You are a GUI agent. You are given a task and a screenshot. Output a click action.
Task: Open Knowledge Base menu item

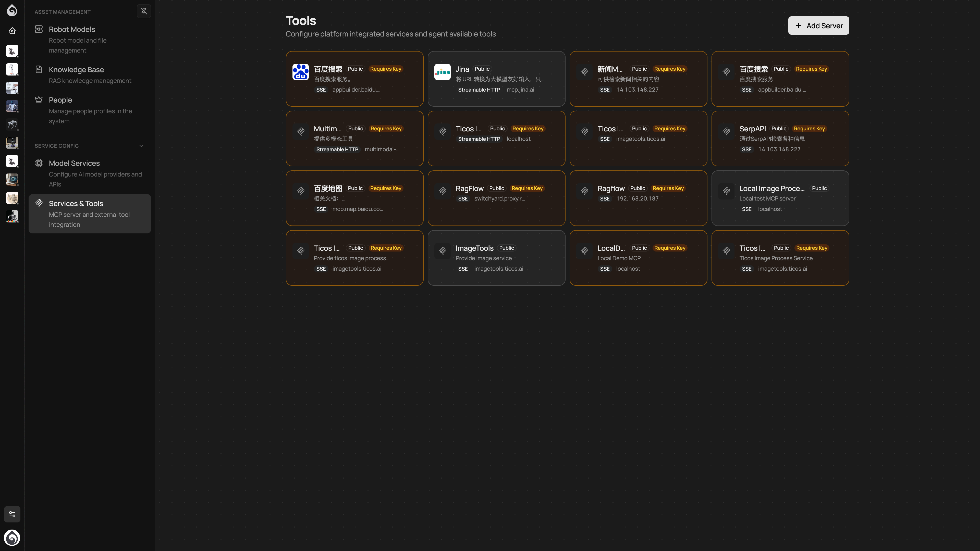click(76, 70)
